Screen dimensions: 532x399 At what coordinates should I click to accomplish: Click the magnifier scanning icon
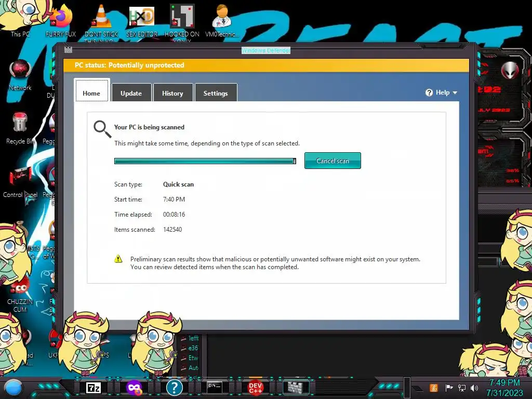(x=102, y=129)
